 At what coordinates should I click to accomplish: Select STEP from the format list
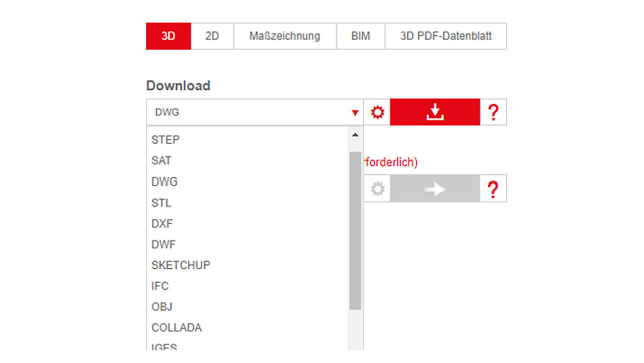pyautogui.click(x=165, y=139)
